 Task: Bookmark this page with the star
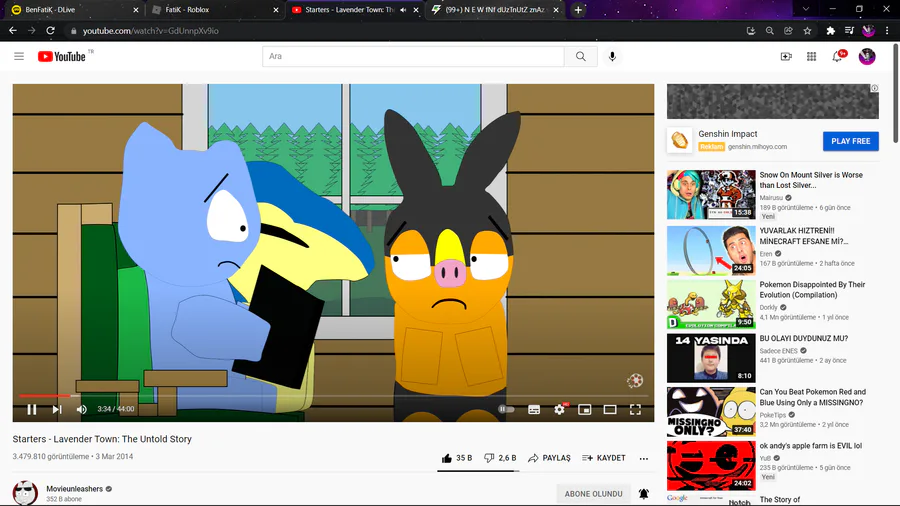pos(807,31)
